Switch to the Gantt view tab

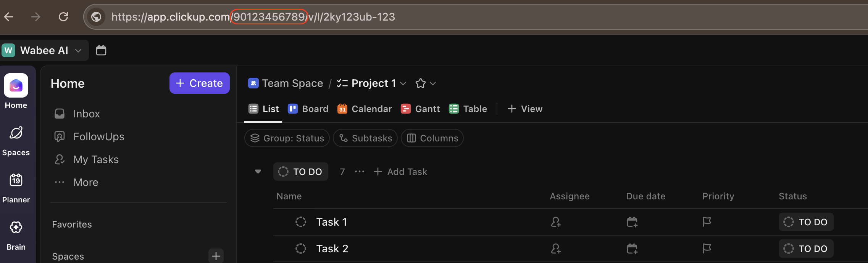pos(420,109)
